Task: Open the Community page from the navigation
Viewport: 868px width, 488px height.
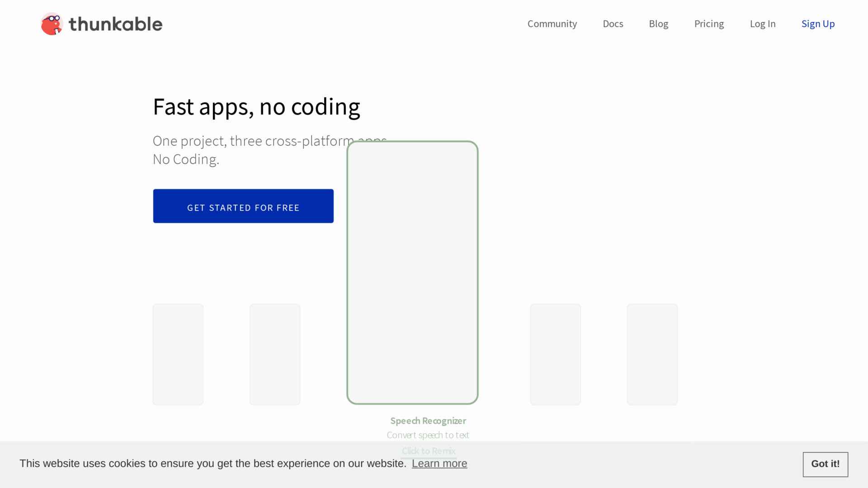Action: pos(552,23)
